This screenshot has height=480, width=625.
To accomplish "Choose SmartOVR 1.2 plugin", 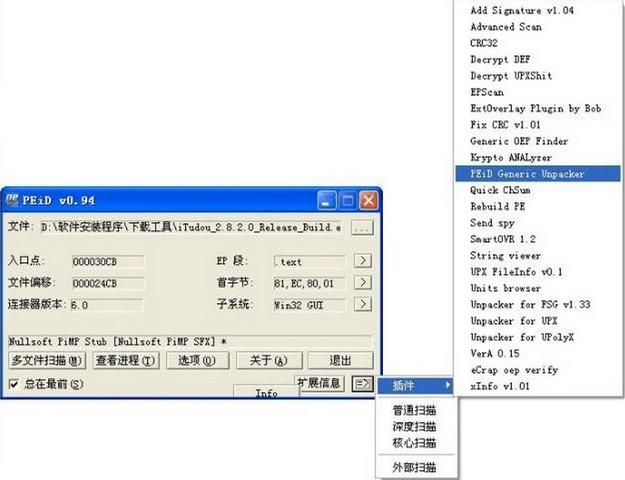I will coord(538,239).
